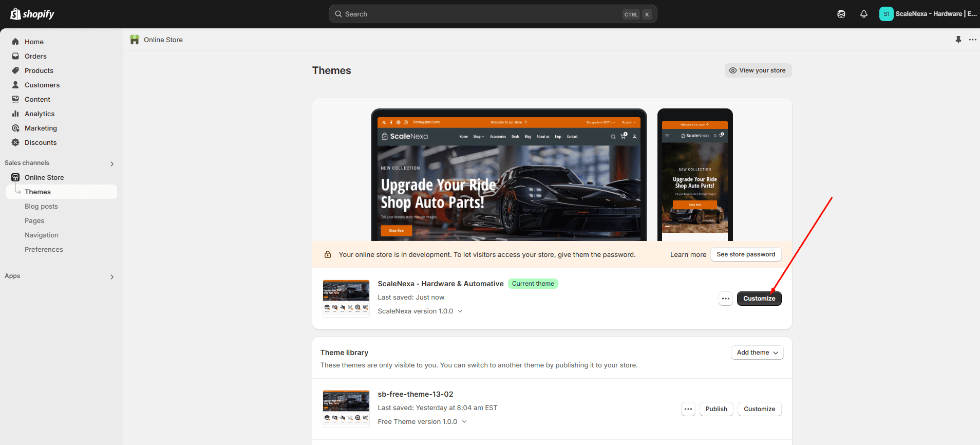Click the desktop theme preview
Viewport: 980px width, 445px height.
[x=509, y=175]
